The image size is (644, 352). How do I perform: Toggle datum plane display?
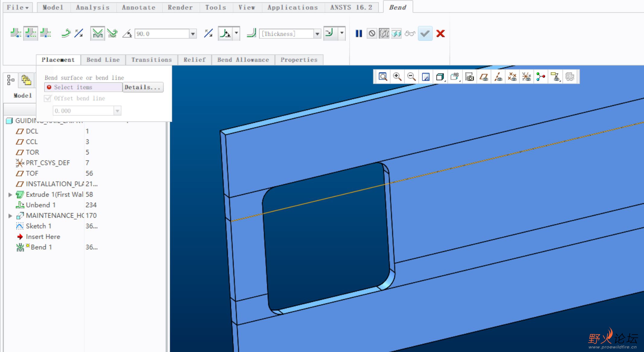pos(484,77)
